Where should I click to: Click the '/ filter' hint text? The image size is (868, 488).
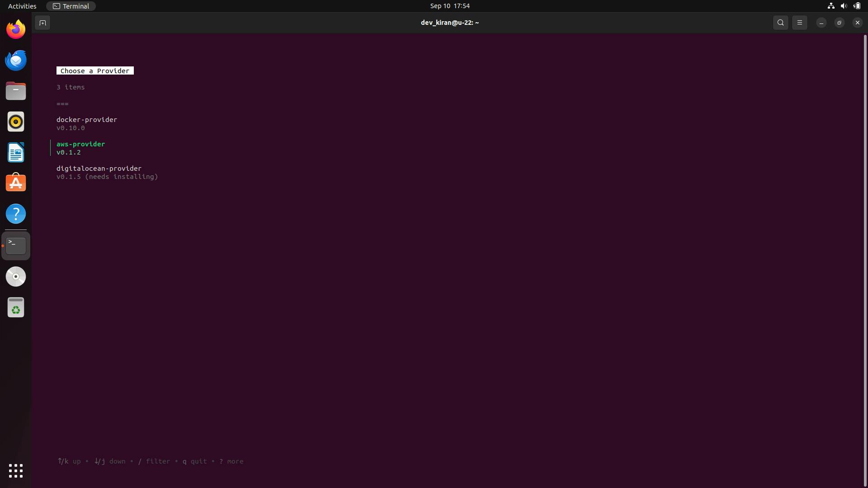point(154,461)
